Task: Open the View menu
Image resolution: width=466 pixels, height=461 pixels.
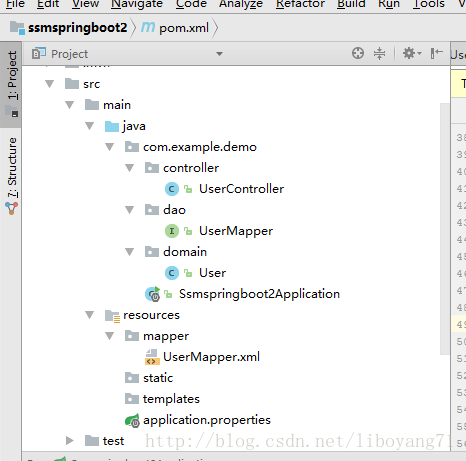Action: [85, 4]
